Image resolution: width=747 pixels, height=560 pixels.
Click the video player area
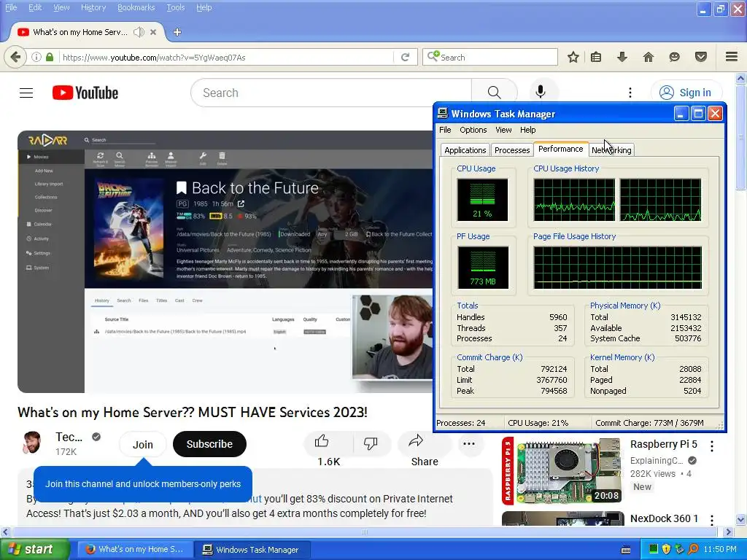click(x=225, y=262)
